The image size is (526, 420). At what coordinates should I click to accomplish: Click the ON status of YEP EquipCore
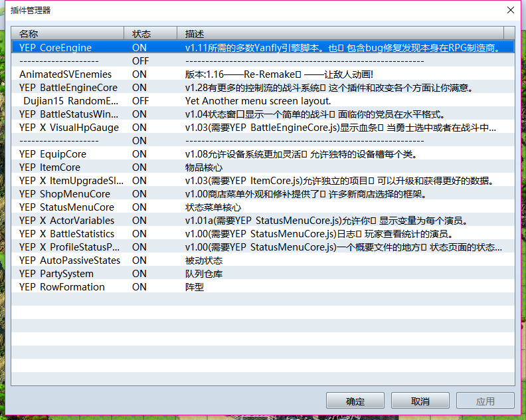tap(139, 154)
